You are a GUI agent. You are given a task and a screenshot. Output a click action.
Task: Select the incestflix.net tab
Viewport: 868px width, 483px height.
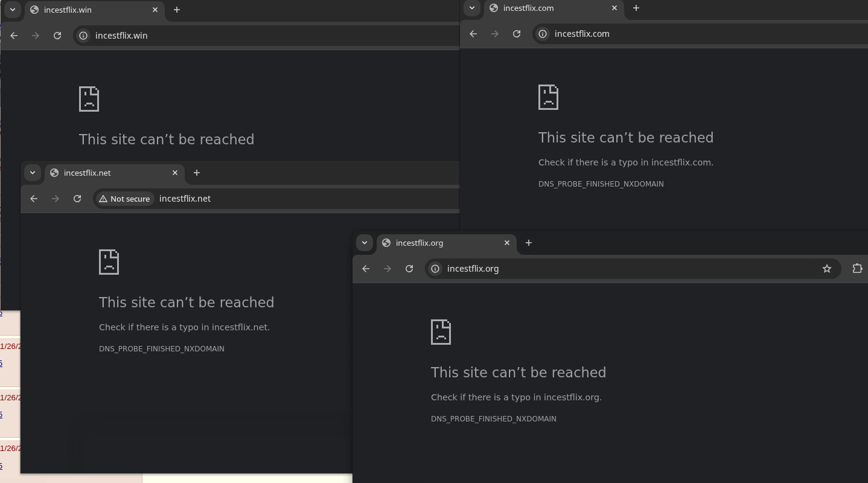(114, 173)
